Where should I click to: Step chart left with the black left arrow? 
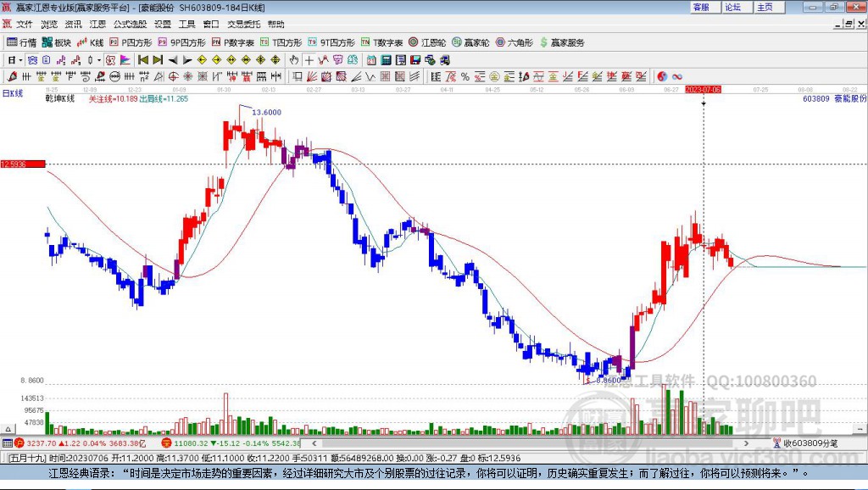(173, 60)
